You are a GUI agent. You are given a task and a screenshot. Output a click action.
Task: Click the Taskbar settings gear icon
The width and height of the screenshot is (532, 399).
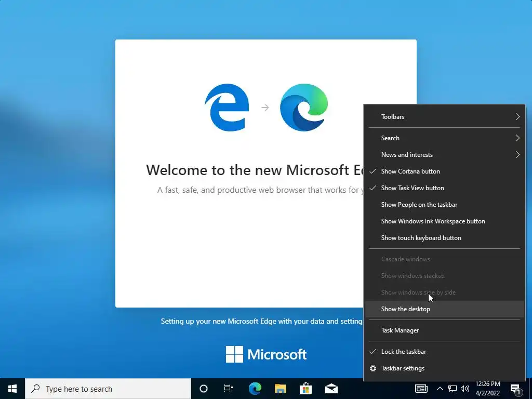pyautogui.click(x=373, y=368)
